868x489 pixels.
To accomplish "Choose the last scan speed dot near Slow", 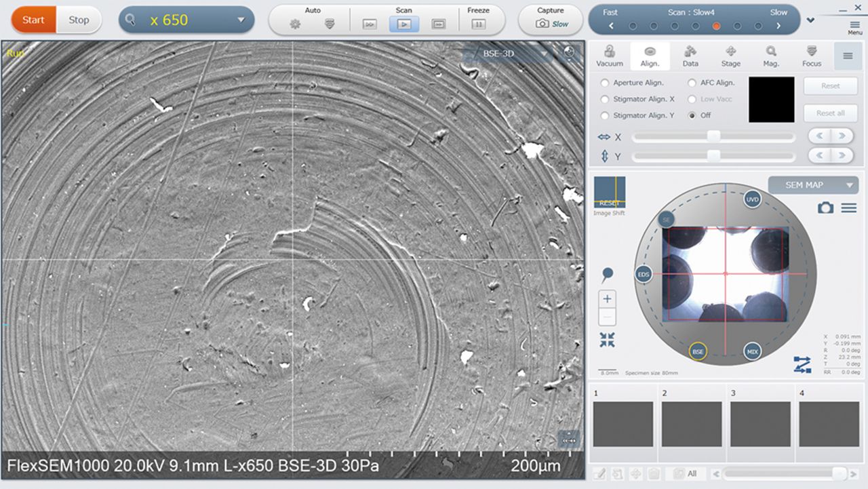I will (x=758, y=26).
